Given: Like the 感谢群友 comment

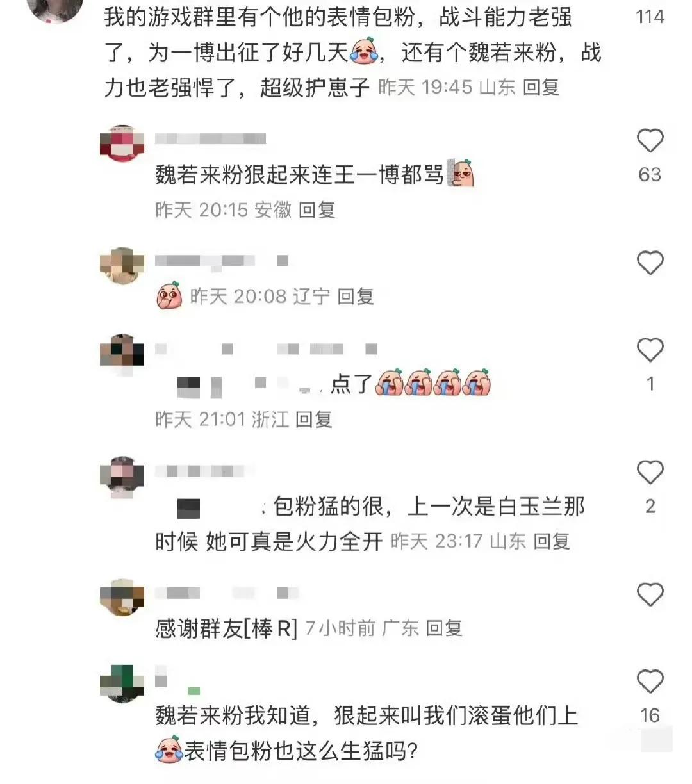Looking at the screenshot, I should click(x=650, y=595).
